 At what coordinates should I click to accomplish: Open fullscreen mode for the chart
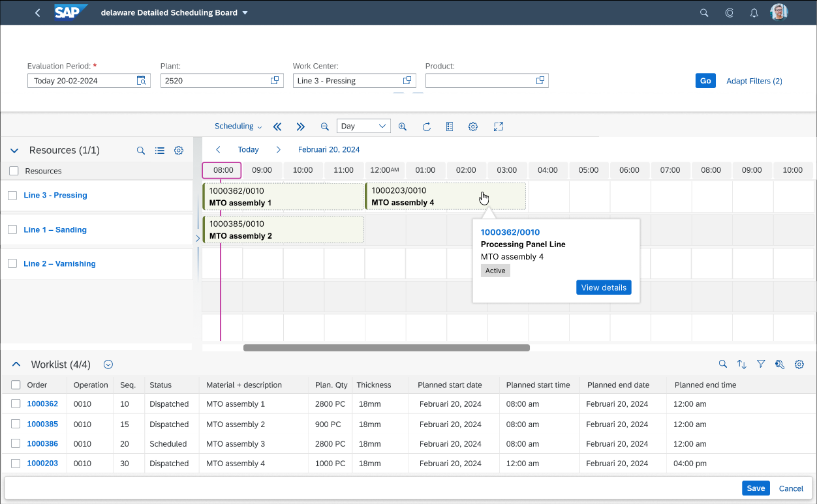(x=499, y=126)
